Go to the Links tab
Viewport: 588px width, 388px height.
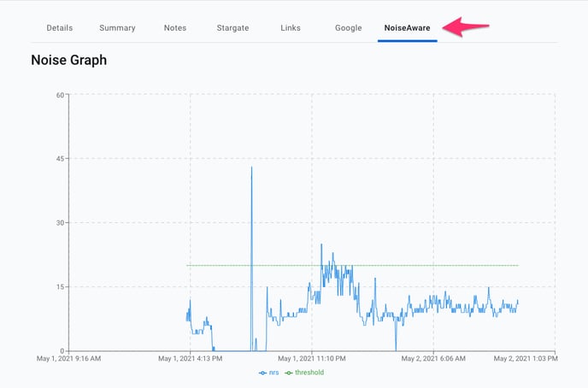tap(291, 27)
